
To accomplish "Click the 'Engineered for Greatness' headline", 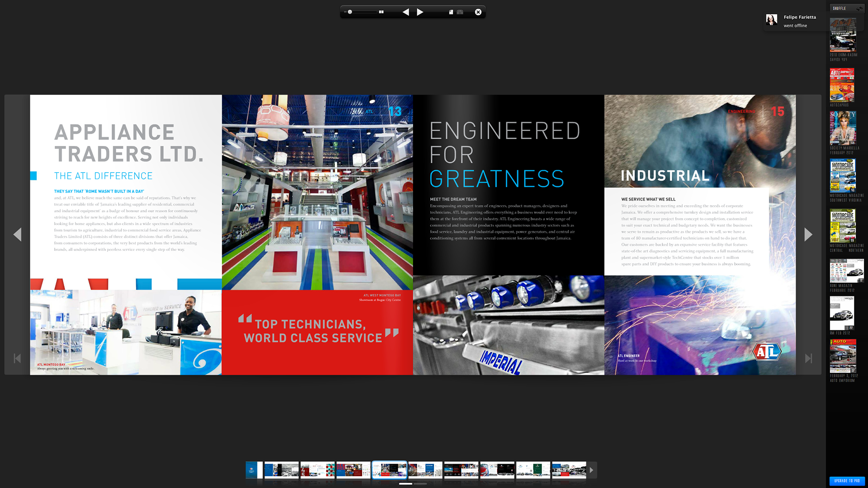I will [505, 155].
